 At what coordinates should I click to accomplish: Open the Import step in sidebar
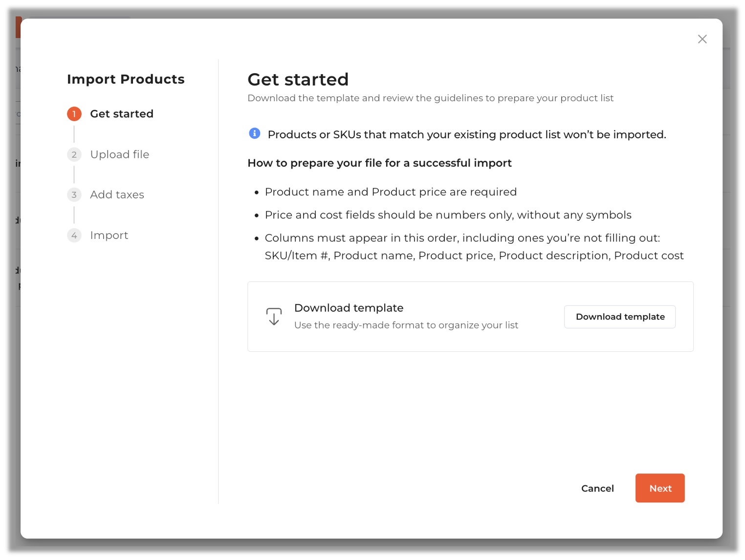coord(109,236)
